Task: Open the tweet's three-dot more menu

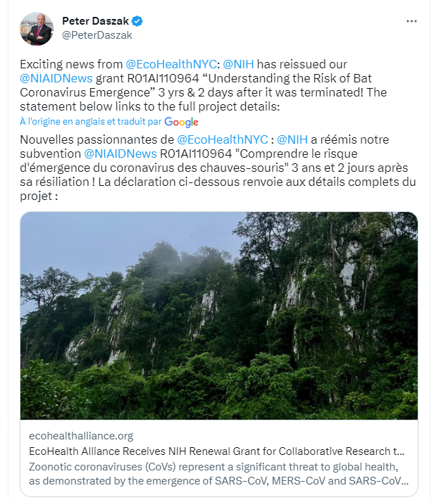Action: (x=411, y=21)
